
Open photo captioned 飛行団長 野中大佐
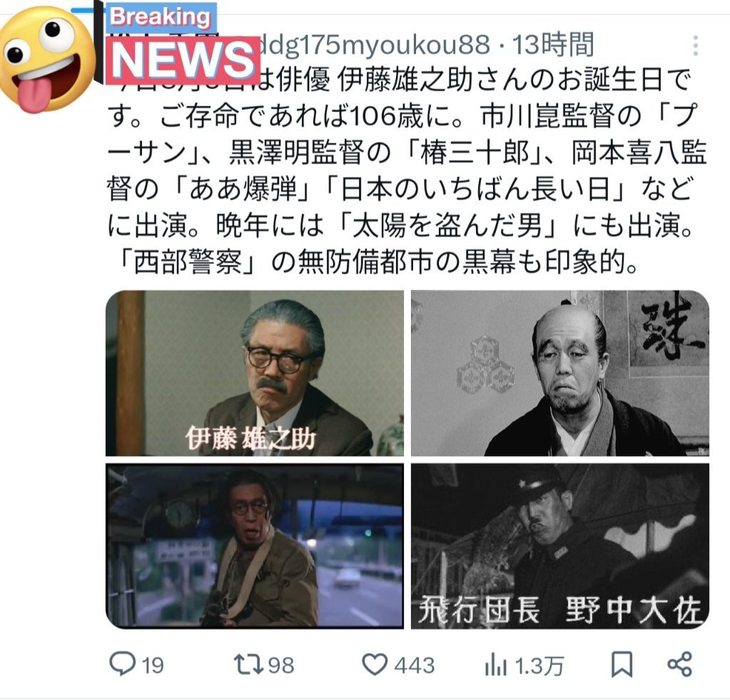pos(559,545)
